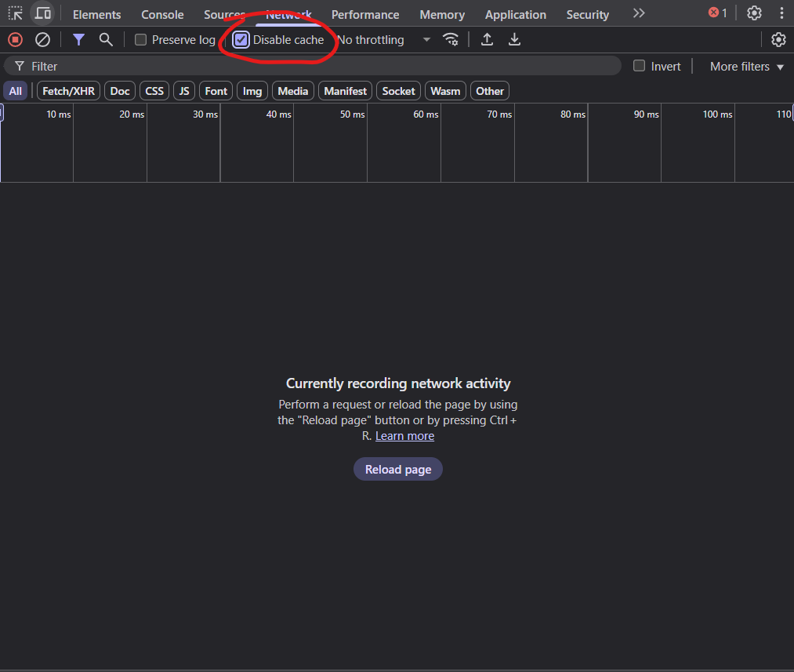This screenshot has height=672, width=794.
Task: Enable the Preserve log checkbox
Action: tap(141, 40)
